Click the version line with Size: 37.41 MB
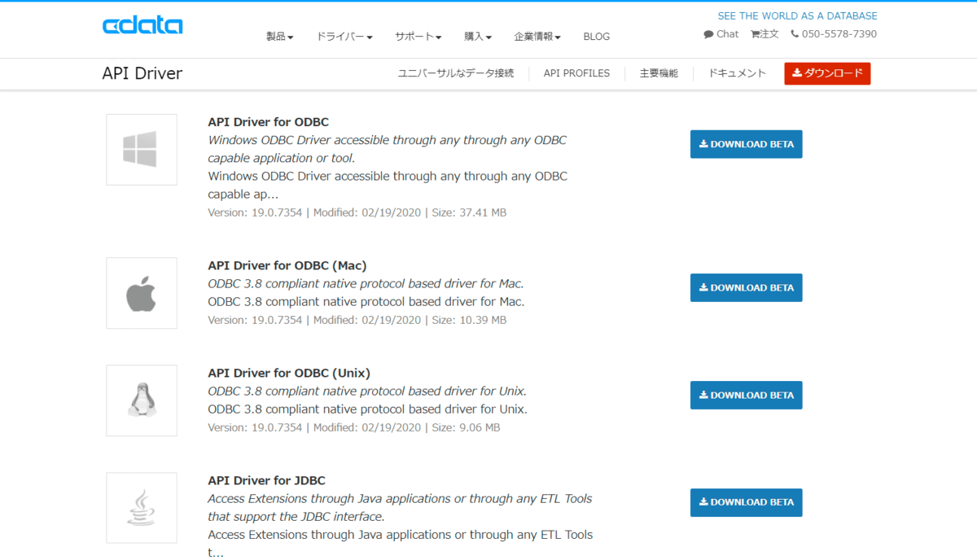The height and width of the screenshot is (560, 977). 357,212
